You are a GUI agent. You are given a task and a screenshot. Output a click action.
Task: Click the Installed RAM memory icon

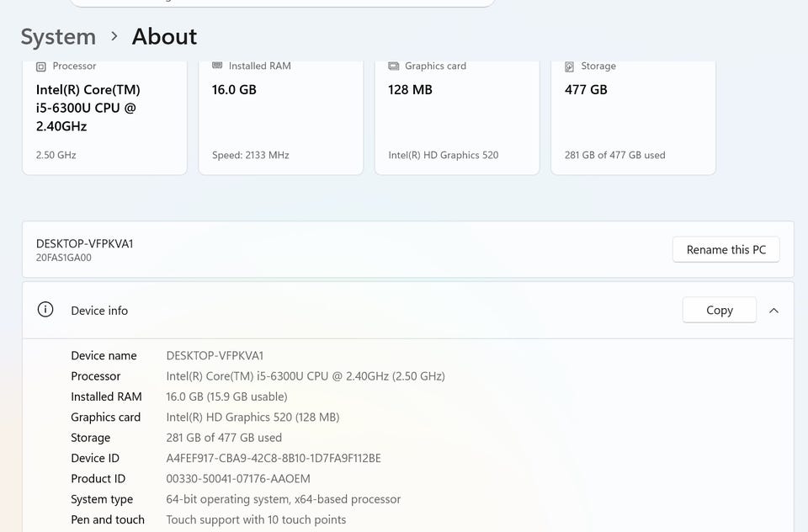click(217, 66)
